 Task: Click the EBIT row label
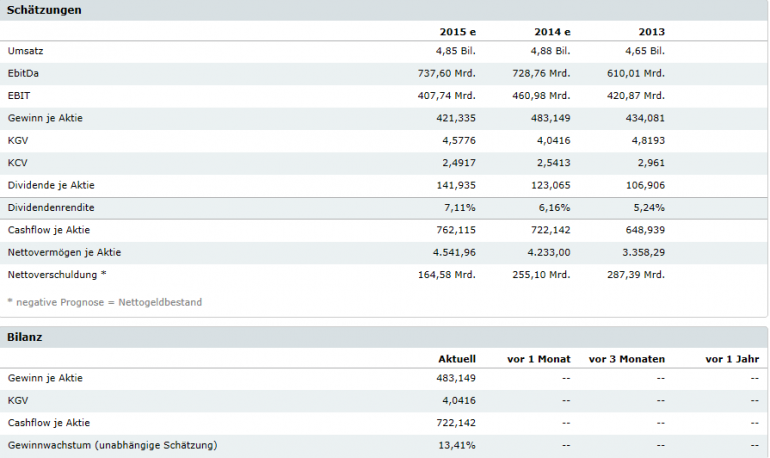pyautogui.click(x=20, y=96)
